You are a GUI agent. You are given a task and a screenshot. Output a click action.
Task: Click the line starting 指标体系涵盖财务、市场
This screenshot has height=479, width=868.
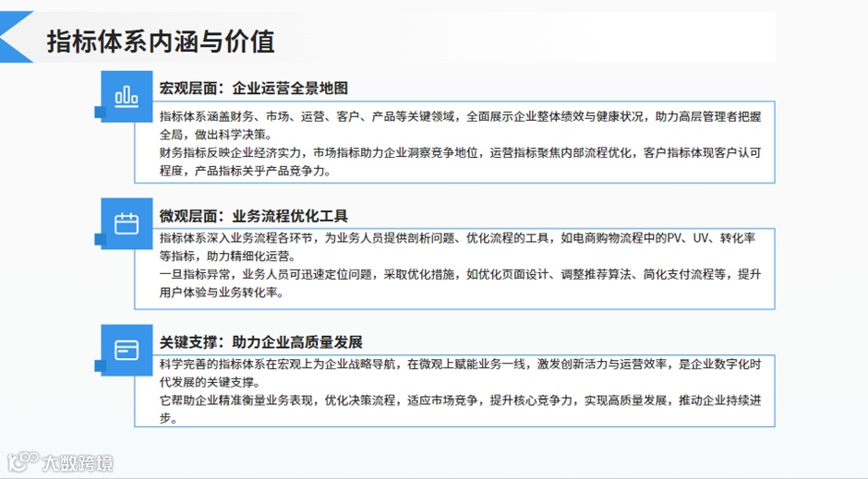461,116
